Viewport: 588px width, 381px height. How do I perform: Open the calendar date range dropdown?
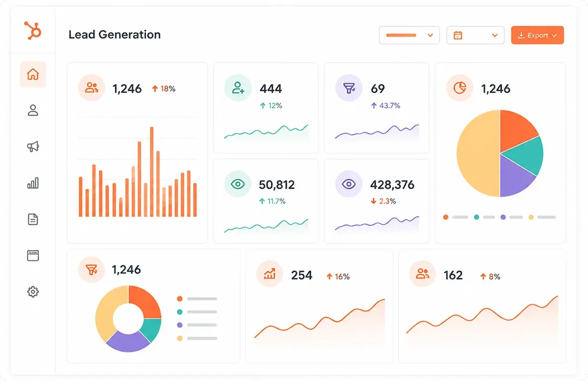[x=475, y=35]
